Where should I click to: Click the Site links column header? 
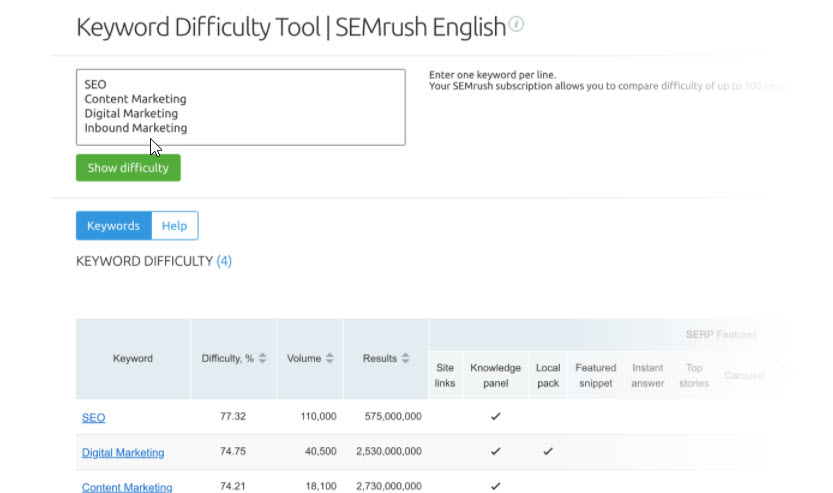pyautogui.click(x=445, y=375)
